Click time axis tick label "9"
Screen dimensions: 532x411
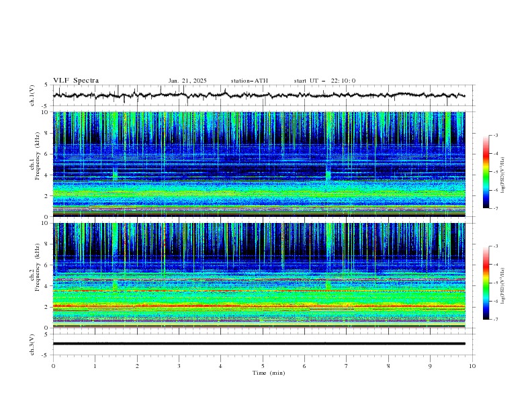point(430,366)
